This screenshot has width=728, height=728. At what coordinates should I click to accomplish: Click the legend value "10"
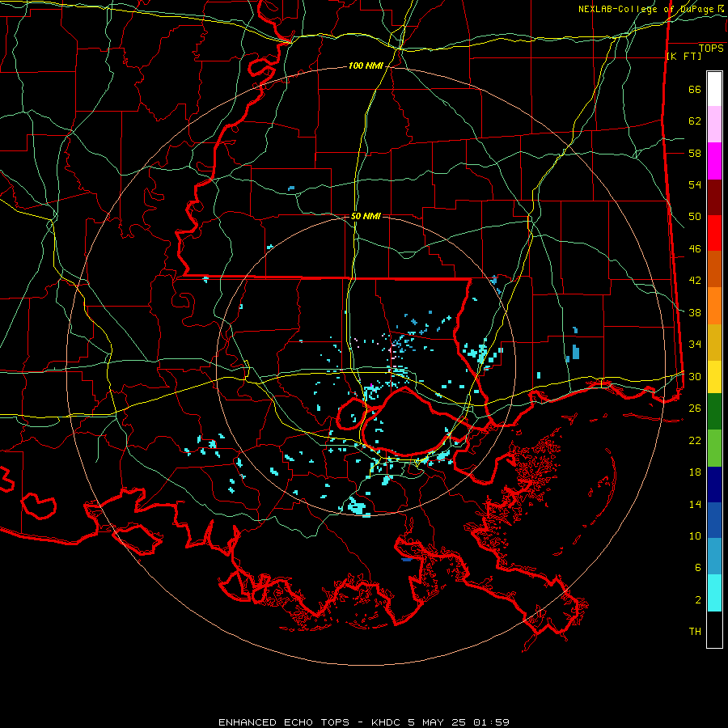(x=695, y=535)
